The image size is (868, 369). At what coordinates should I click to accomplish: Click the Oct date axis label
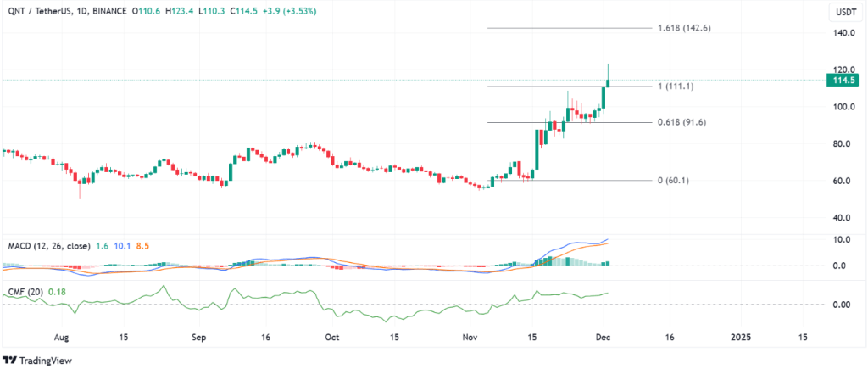pos(331,337)
